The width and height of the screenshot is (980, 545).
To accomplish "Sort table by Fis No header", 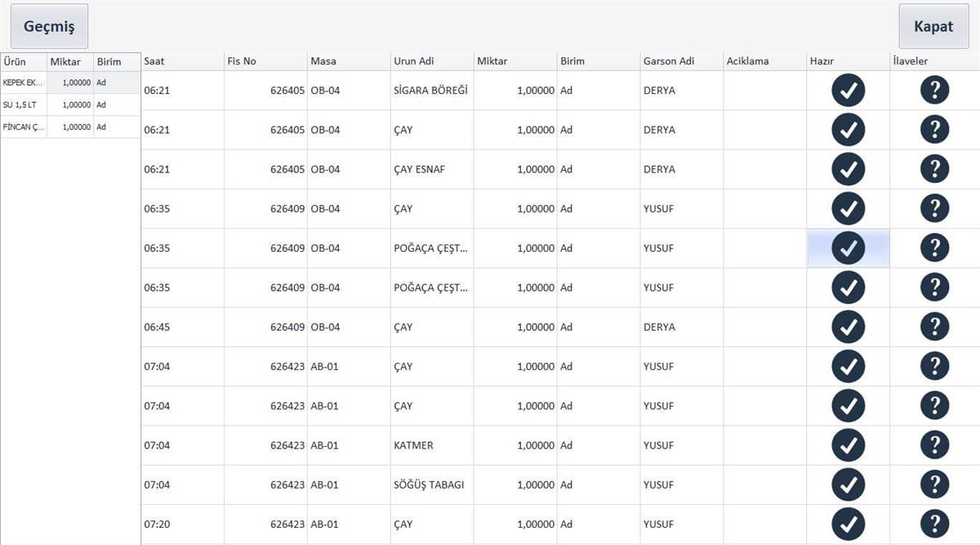I will click(x=265, y=61).
